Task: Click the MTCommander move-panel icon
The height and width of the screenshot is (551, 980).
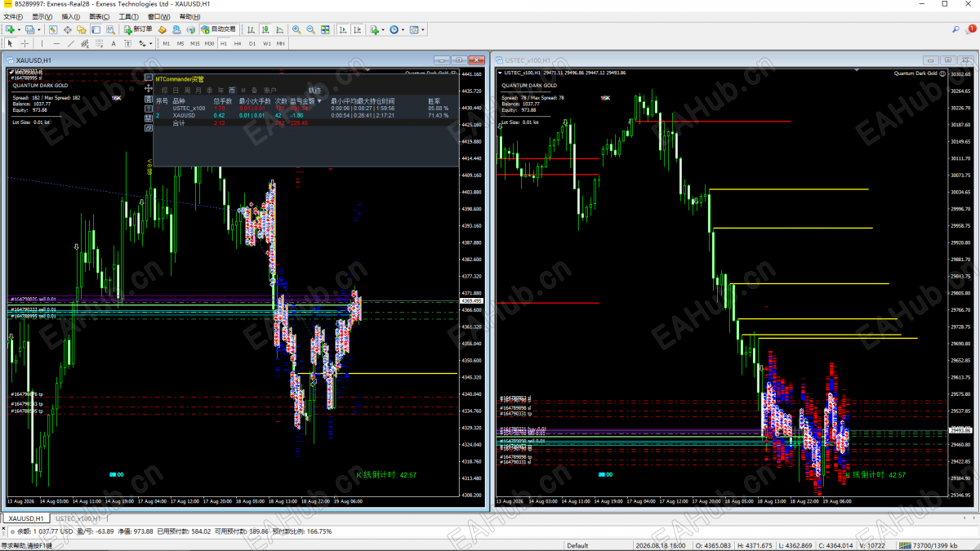Action: [149, 87]
